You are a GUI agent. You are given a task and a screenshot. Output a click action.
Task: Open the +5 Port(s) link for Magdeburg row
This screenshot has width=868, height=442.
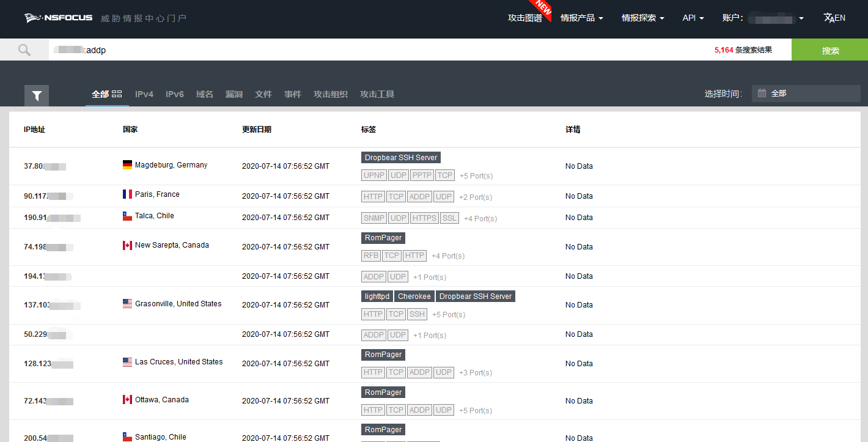tap(476, 176)
